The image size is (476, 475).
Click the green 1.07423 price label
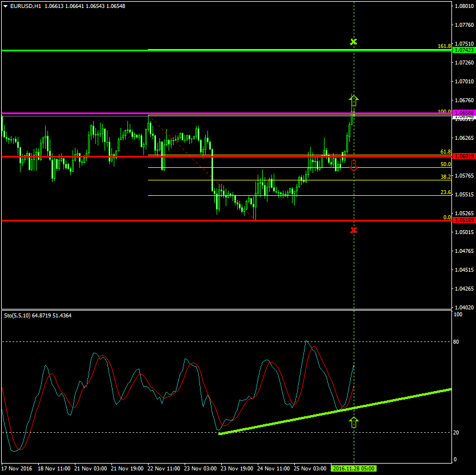[463, 50]
